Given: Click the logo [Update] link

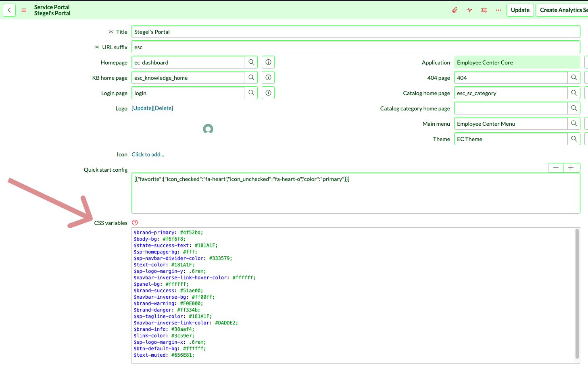Looking at the screenshot, I should (x=142, y=108).
